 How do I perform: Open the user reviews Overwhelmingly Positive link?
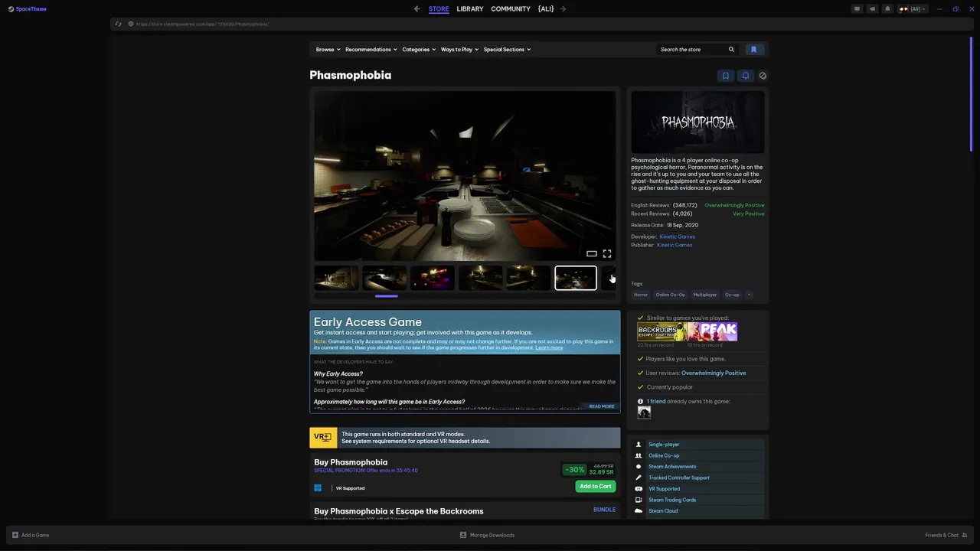point(714,373)
